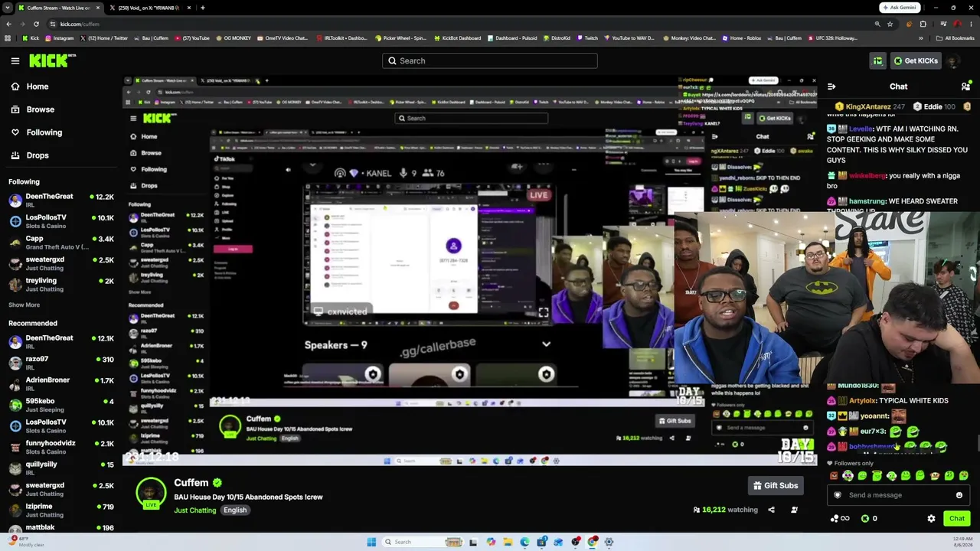Open the user profile avatar menu

tap(953, 60)
